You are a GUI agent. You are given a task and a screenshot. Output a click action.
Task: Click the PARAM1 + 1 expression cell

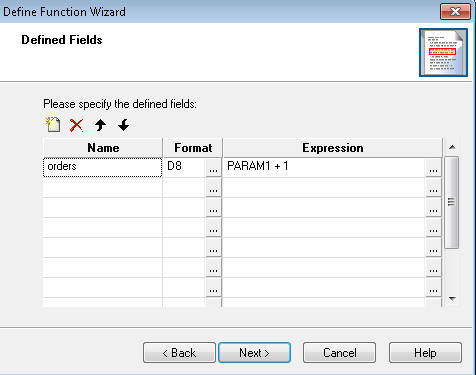[324, 167]
